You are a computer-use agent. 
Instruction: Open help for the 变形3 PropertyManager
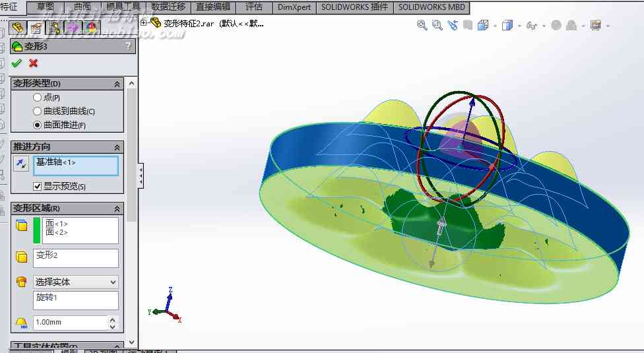point(129,46)
